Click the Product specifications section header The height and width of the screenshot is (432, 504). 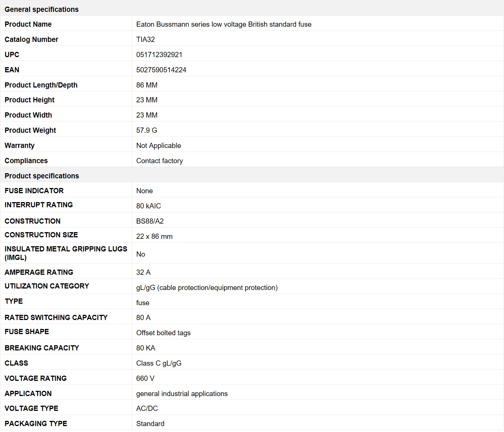[x=42, y=176]
